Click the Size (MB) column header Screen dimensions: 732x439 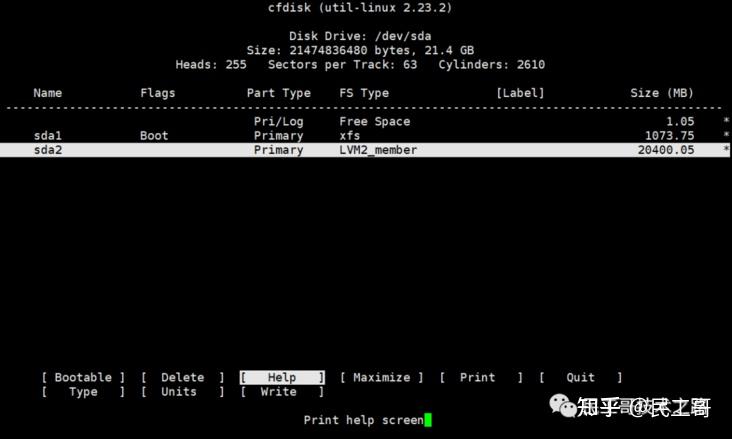[662, 93]
